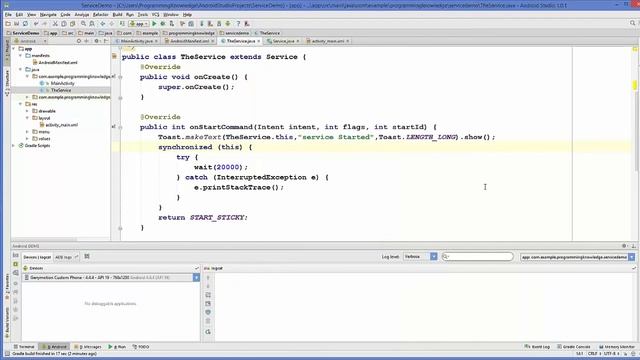Open the Structure side tool window
640x360 pixels.
click(x=7, y=83)
